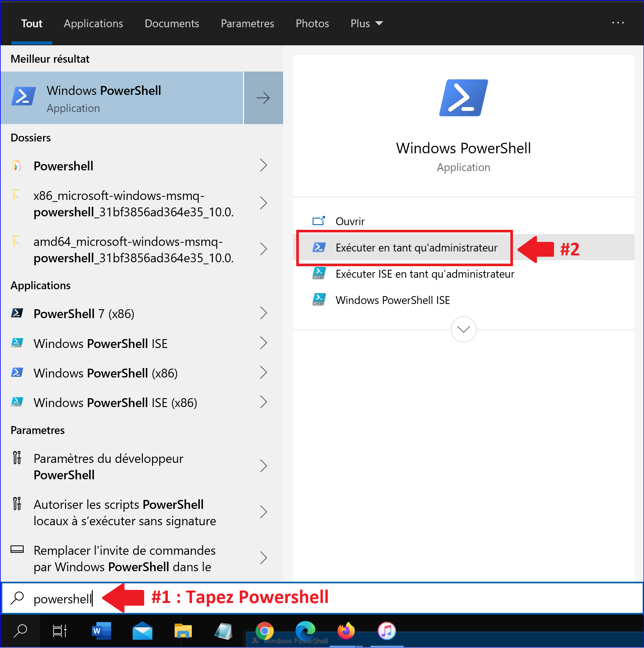This screenshot has height=648, width=644.
Task: Open the Windows PowerShell best result
Action: point(122,97)
